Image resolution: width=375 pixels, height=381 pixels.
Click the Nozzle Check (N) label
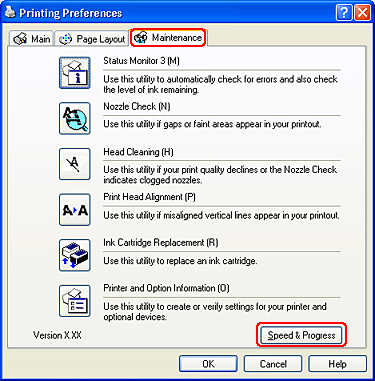coord(137,106)
